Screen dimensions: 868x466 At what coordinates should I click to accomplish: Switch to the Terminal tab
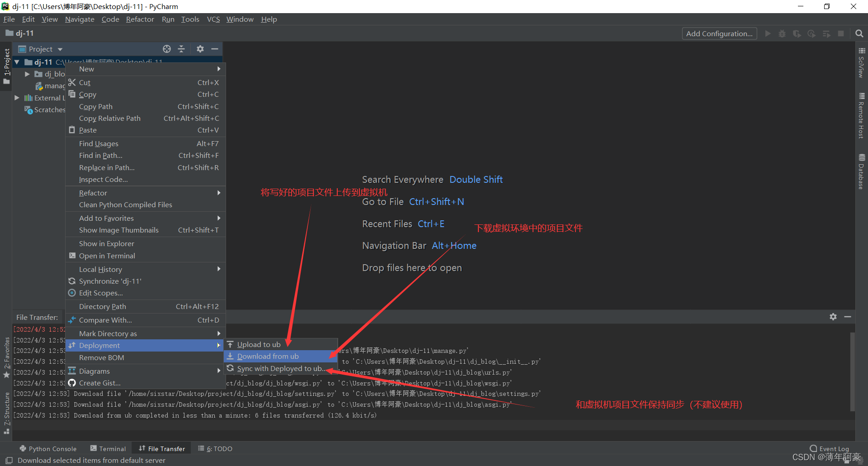coord(108,448)
